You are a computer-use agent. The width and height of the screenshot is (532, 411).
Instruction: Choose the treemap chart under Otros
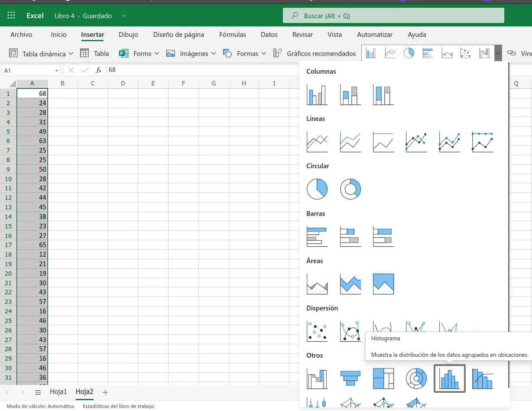[x=383, y=378]
